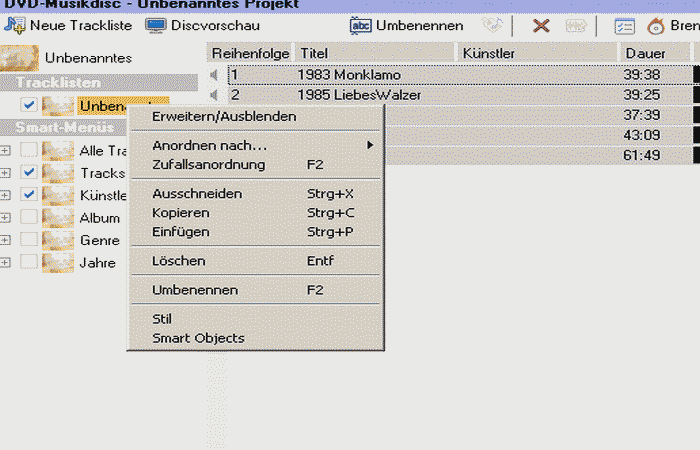700x450 pixels.
Task: Enable the Album smart menu checkbox
Action: point(29,217)
